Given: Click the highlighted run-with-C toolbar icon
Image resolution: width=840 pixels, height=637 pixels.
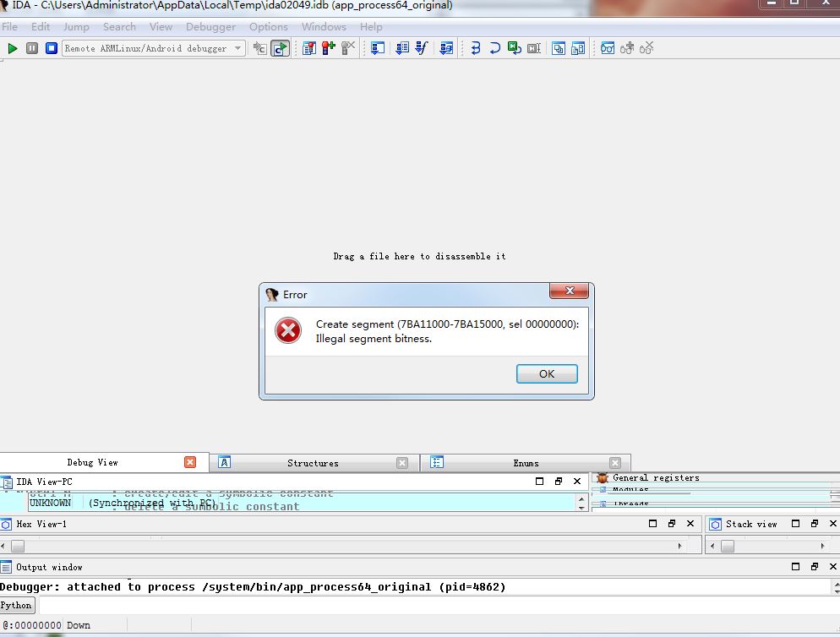Looking at the screenshot, I should pyautogui.click(x=281, y=48).
